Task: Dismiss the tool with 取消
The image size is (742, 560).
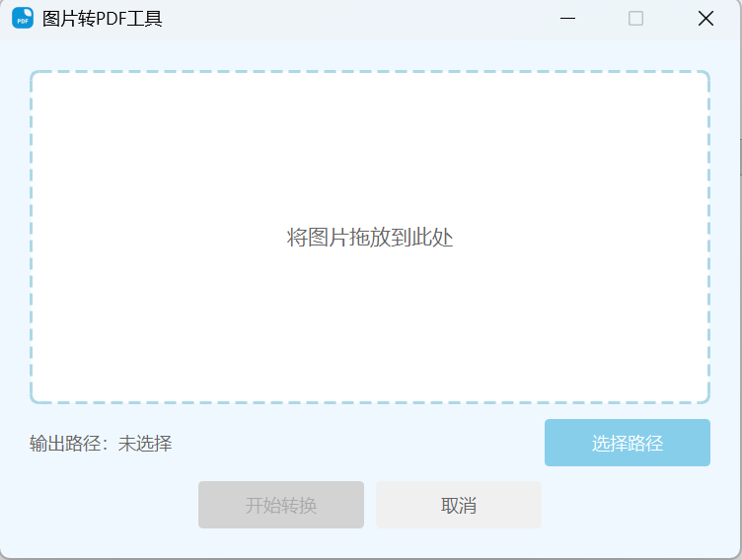Action: click(459, 505)
